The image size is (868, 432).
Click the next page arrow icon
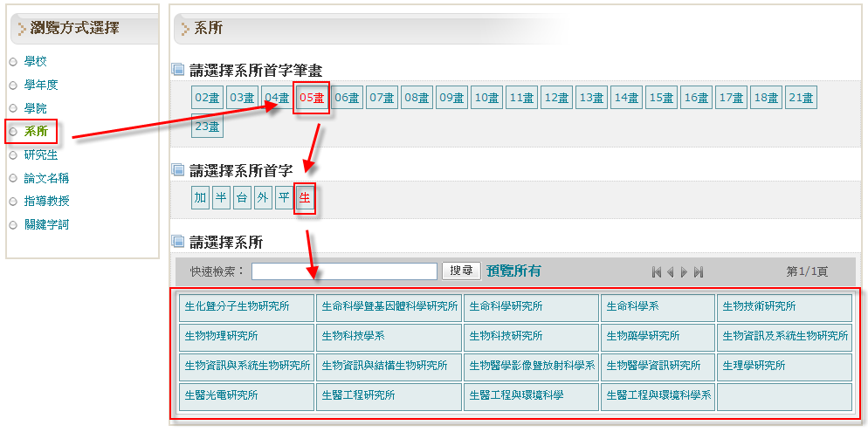(x=684, y=272)
